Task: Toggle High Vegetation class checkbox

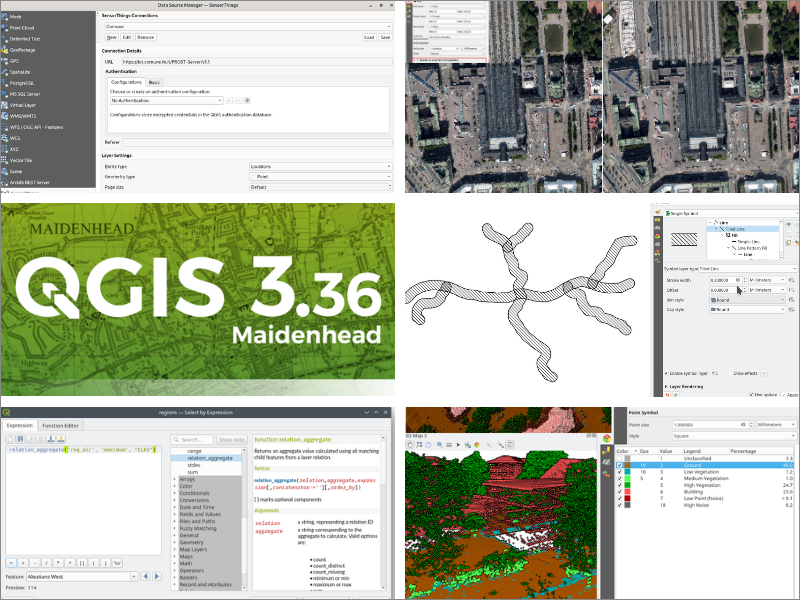Action: coord(620,485)
